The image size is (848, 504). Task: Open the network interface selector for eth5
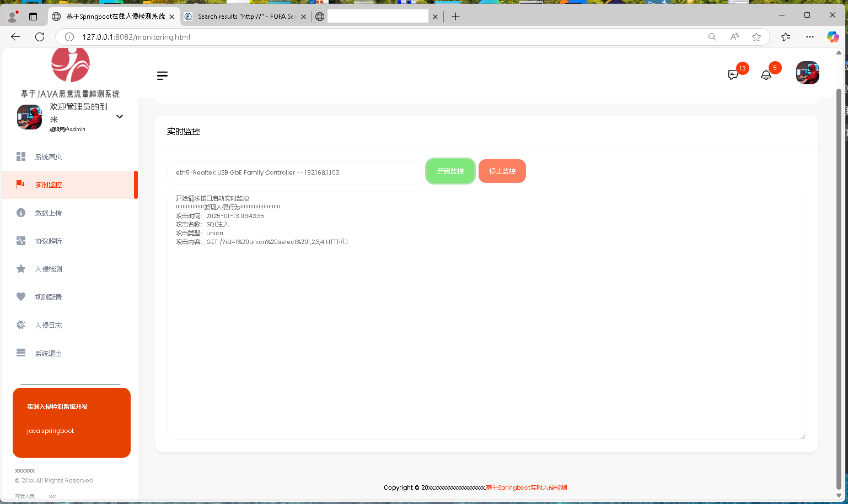tap(295, 172)
